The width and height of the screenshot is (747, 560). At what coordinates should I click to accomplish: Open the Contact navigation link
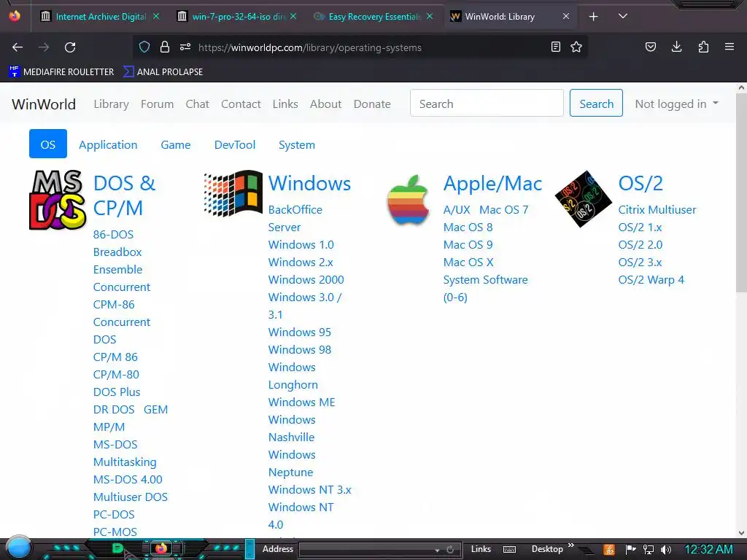[241, 104]
